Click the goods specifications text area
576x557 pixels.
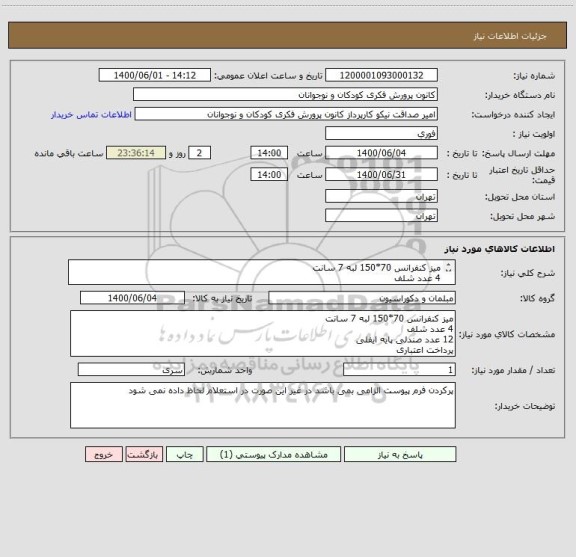[x=263, y=334]
